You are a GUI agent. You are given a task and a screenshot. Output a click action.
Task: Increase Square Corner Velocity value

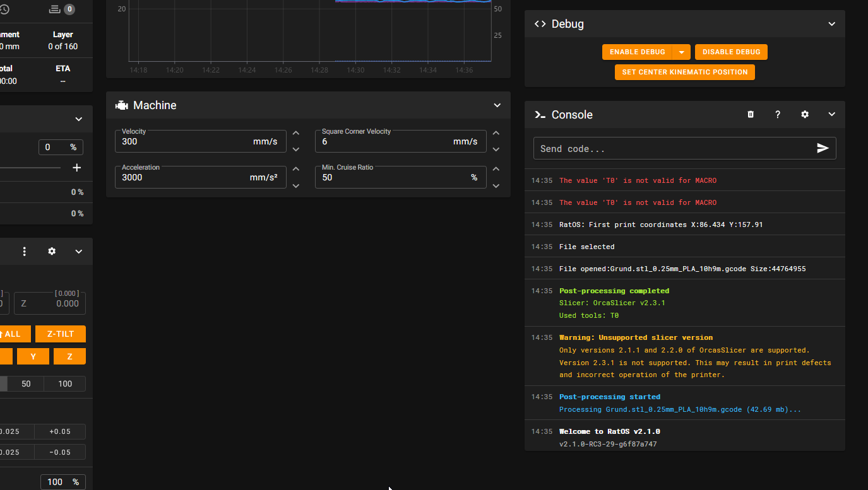pos(496,134)
